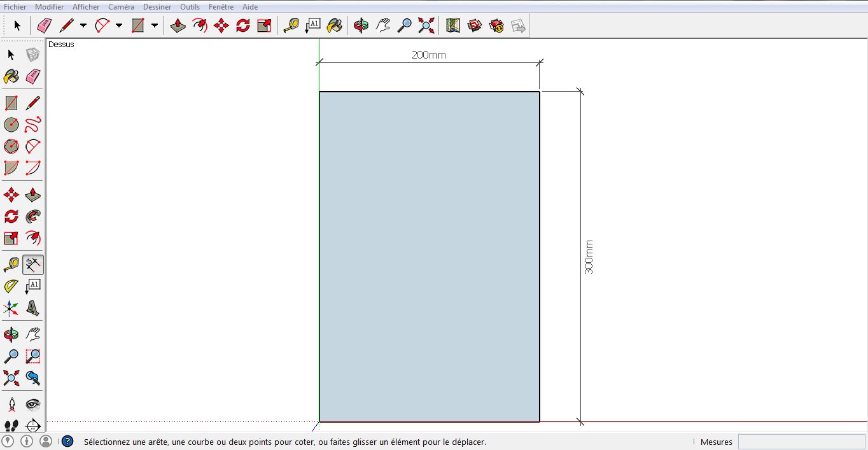868x450 pixels.
Task: Select the Text label tool in side palette
Action: (33, 286)
